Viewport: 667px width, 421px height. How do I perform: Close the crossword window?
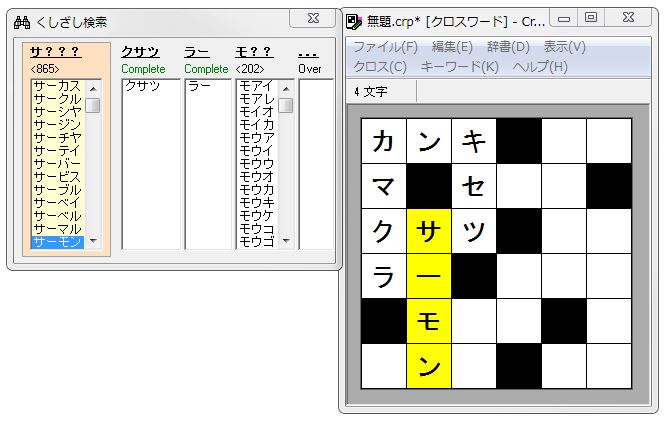pyautogui.click(x=628, y=18)
